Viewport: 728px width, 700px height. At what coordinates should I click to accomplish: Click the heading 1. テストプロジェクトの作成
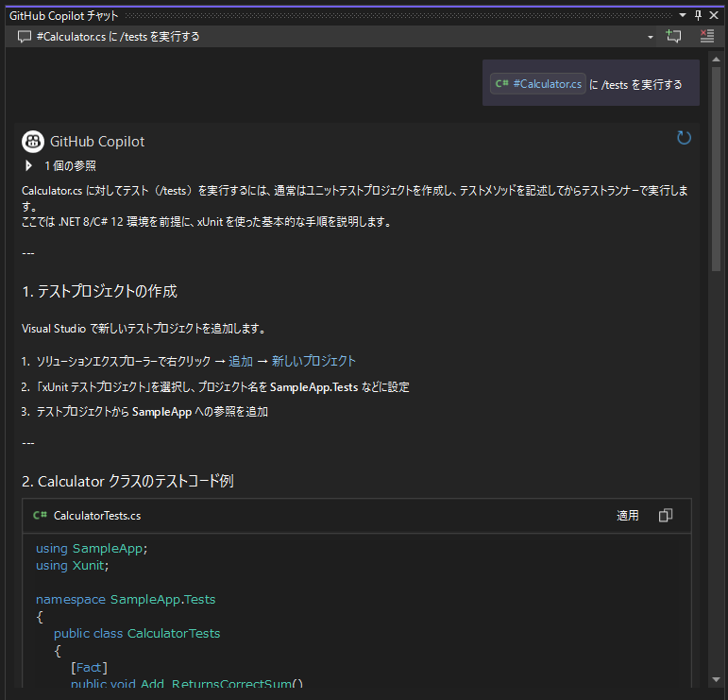[x=99, y=291]
